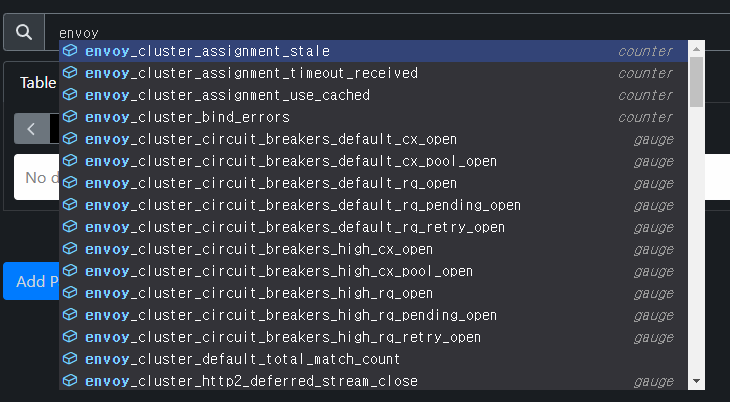Click the cube icon beside envoy_cluster_bind_errors
The width and height of the screenshot is (730, 402).
(x=70, y=117)
